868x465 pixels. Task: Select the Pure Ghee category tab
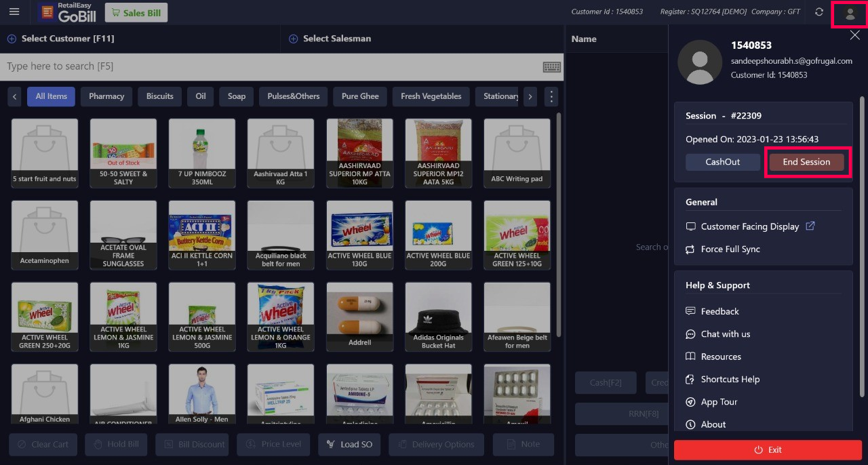coord(360,96)
